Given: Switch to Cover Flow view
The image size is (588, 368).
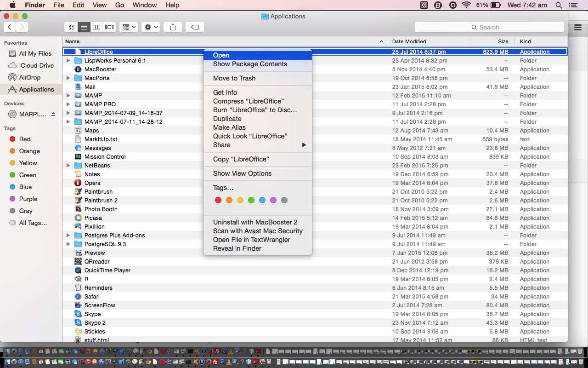Looking at the screenshot, I should coord(109,27).
